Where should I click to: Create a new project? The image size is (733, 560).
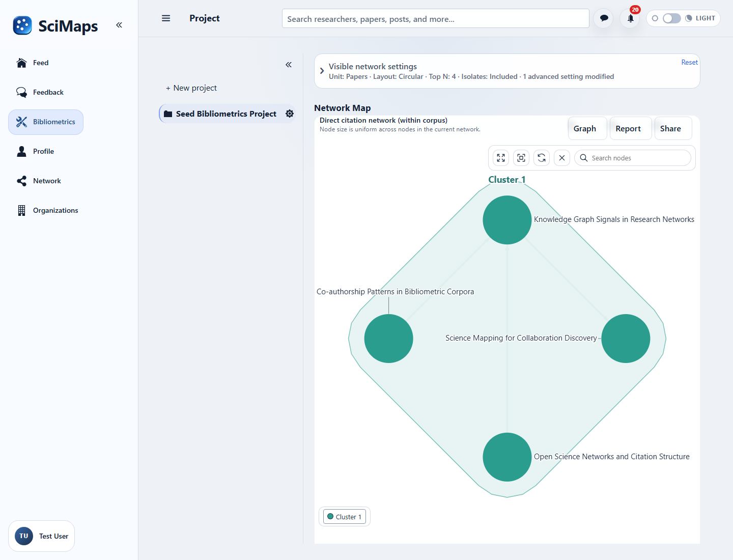tap(191, 88)
